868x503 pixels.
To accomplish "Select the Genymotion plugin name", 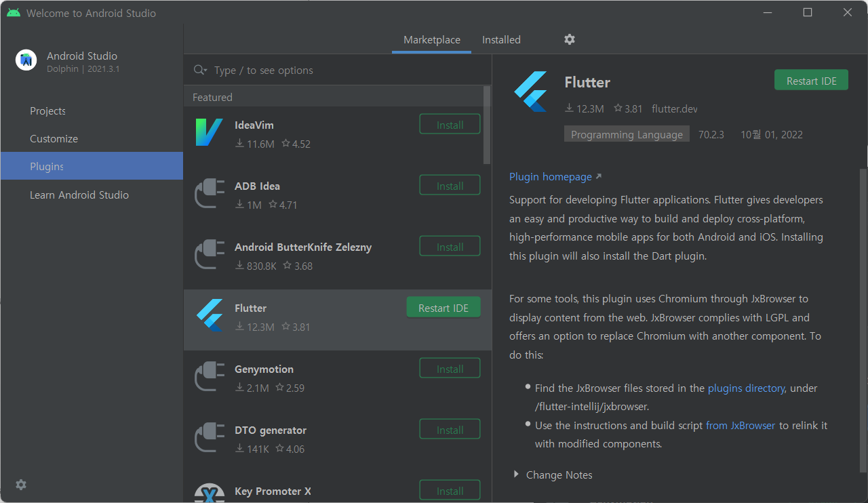I will (x=264, y=369).
